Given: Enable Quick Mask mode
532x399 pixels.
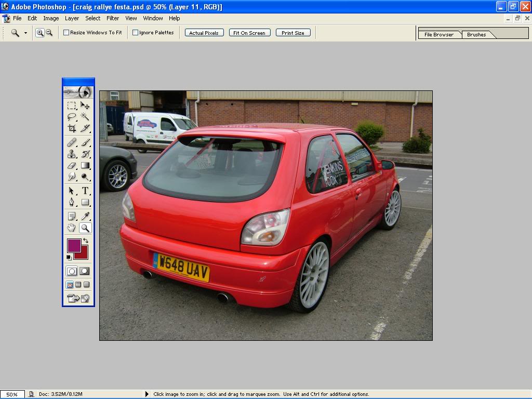Looking at the screenshot, I should click(84, 271).
